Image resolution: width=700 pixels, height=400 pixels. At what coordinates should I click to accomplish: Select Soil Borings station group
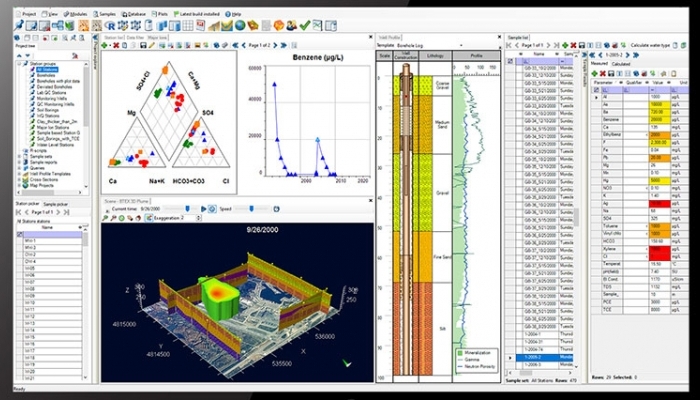(x=49, y=110)
